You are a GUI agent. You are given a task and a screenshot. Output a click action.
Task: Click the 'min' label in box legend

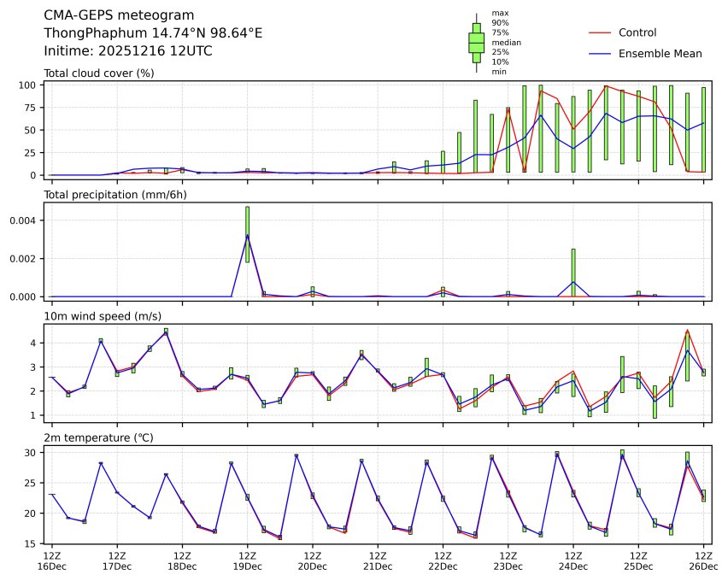pos(499,72)
